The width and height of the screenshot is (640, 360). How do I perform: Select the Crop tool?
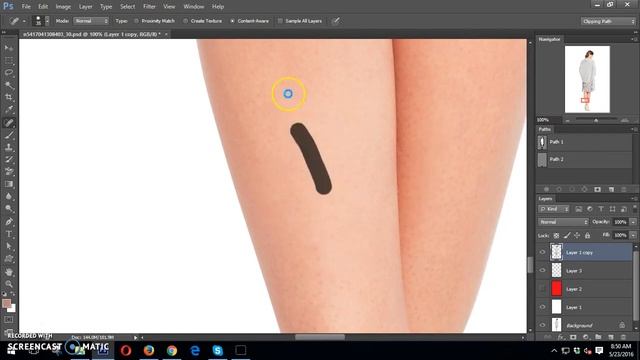coord(9,98)
